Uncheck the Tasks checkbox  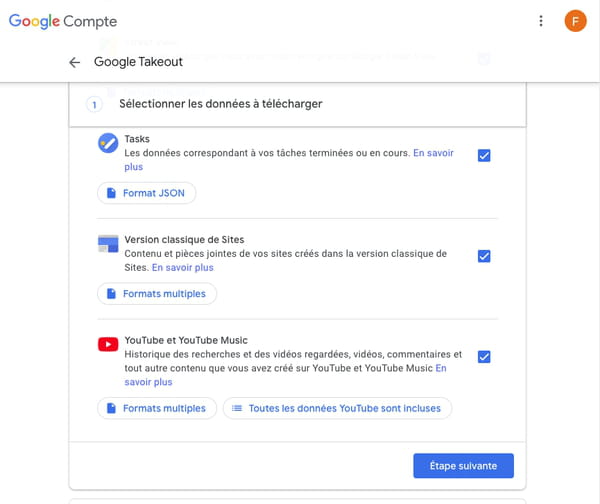484,155
